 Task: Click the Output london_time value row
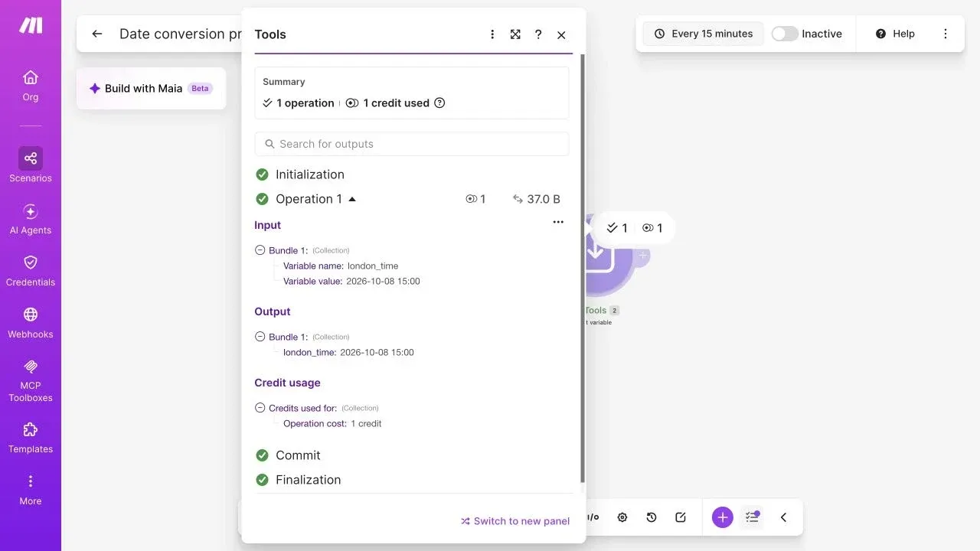tap(348, 352)
